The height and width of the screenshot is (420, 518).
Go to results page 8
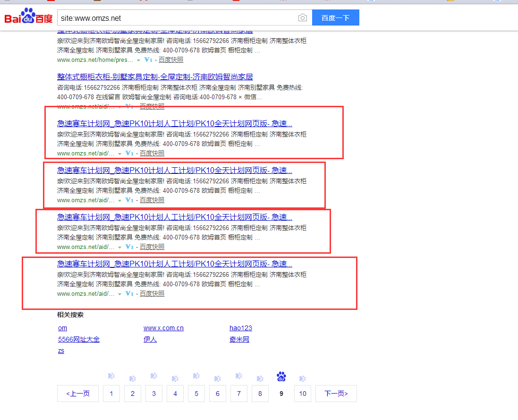pos(260,394)
